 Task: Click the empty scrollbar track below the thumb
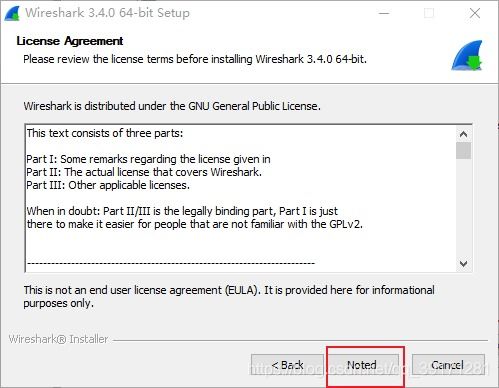[463, 207]
